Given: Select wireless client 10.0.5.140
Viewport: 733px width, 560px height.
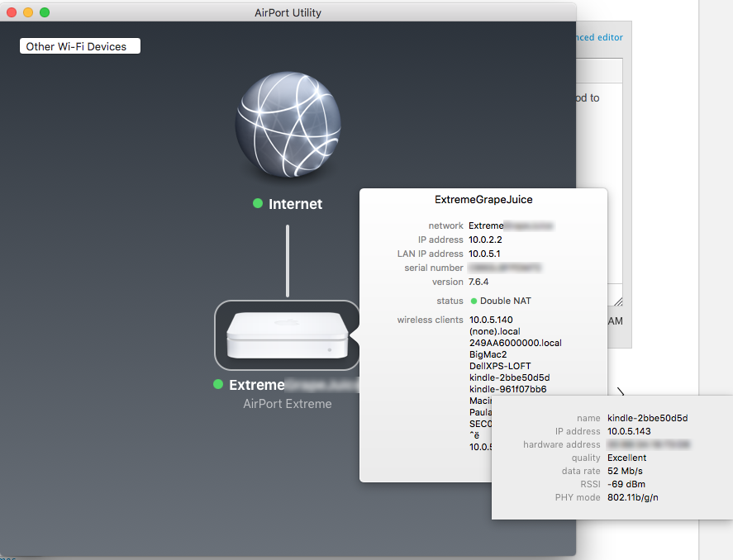Looking at the screenshot, I should click(491, 320).
